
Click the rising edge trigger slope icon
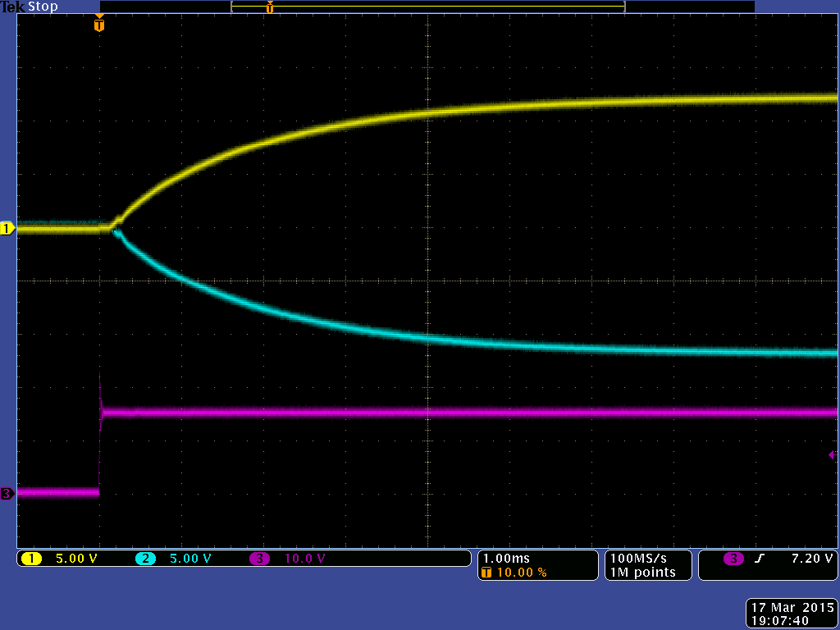759,559
